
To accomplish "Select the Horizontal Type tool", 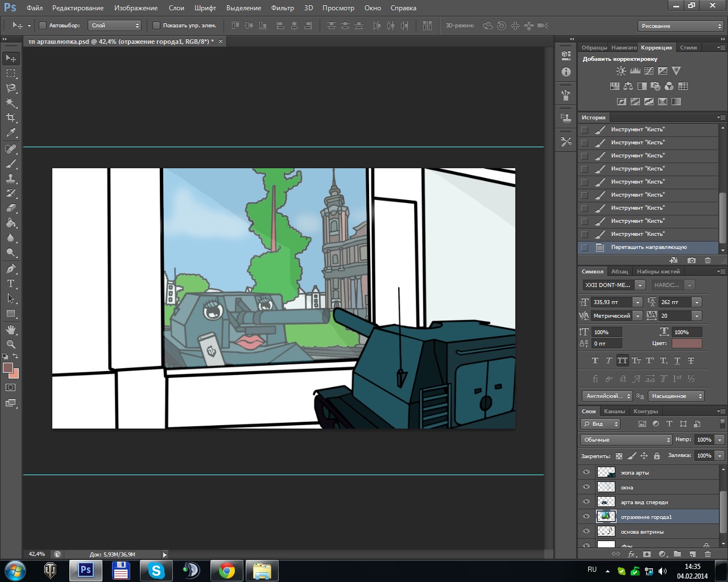I will (11, 284).
